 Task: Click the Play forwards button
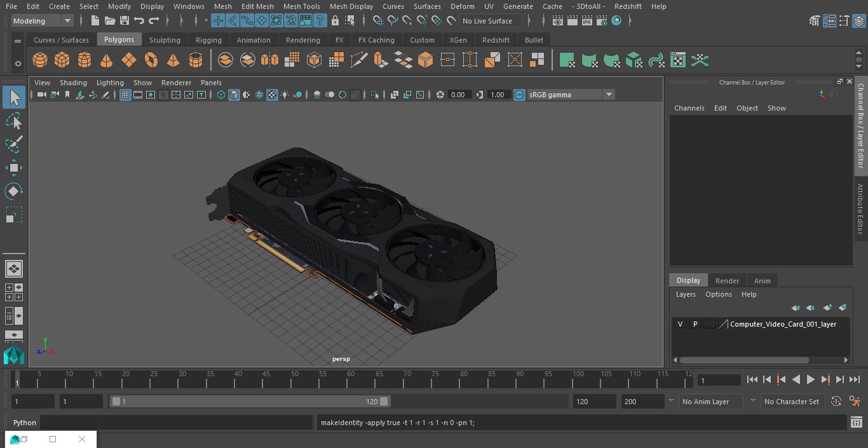click(x=810, y=379)
